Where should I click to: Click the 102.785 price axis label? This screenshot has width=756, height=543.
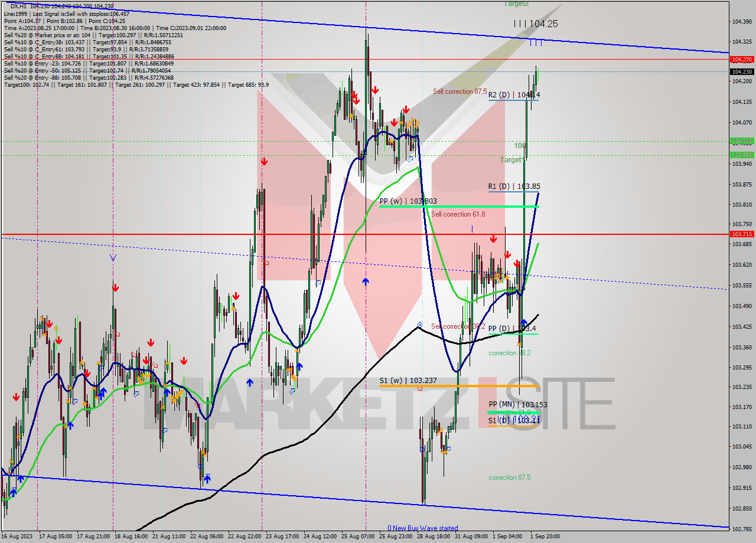[x=742, y=529]
